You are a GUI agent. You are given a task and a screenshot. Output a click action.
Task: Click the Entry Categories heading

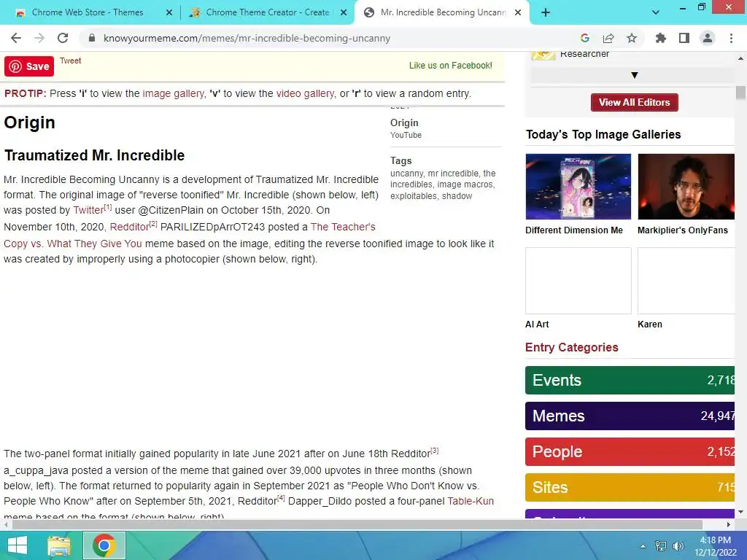pos(572,347)
